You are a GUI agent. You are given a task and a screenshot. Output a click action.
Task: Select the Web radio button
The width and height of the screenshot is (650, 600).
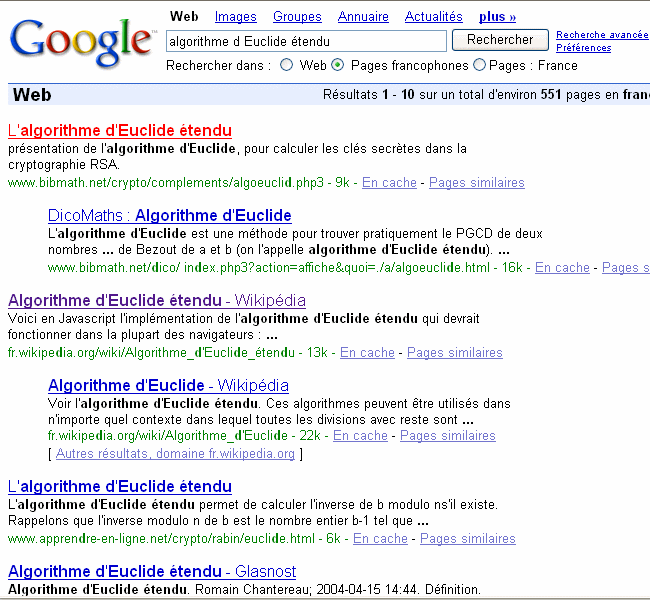(287, 65)
